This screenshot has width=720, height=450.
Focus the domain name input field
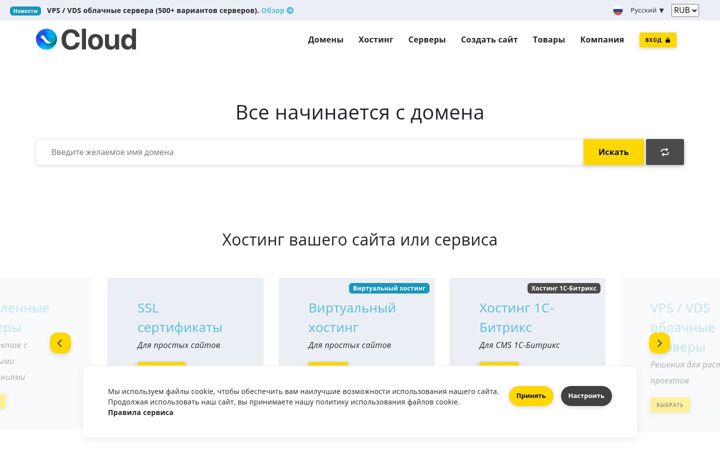[x=309, y=152]
